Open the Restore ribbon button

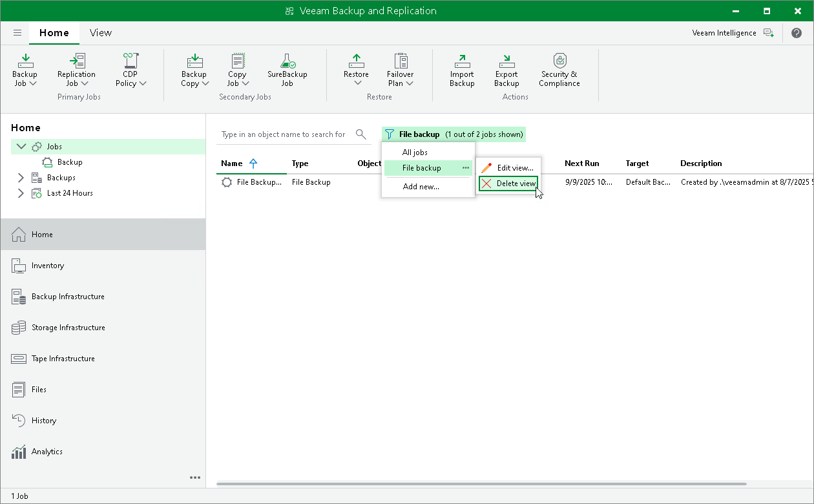pyautogui.click(x=357, y=70)
